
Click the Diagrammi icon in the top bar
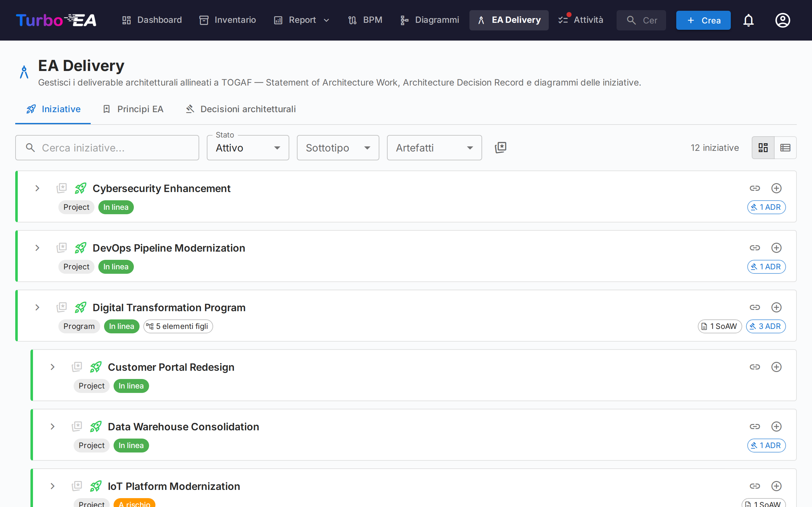pyautogui.click(x=404, y=20)
